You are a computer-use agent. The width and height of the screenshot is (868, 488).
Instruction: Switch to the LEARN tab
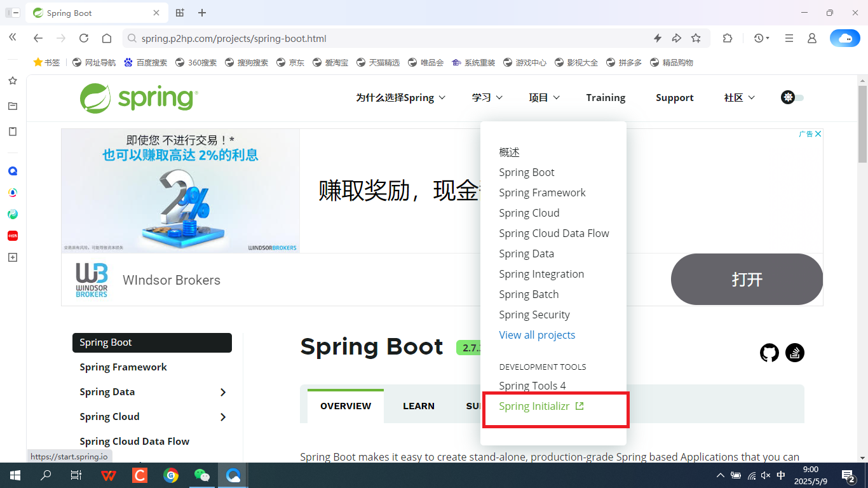tap(419, 406)
